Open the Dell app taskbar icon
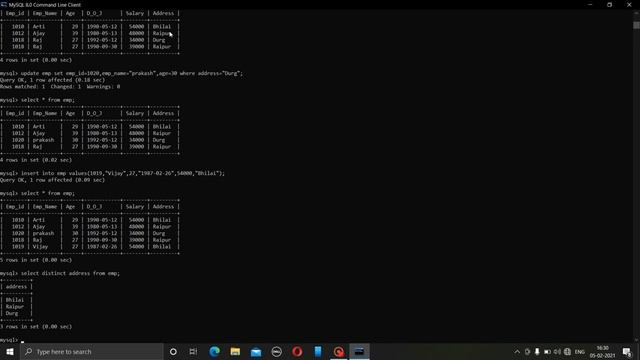This screenshot has height=360, width=640. pyautogui.click(x=277, y=351)
